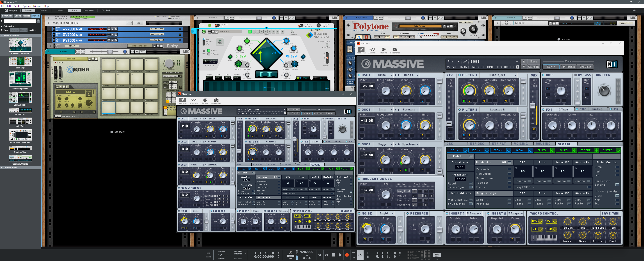
Task: Expand the Master Section device
Action: (x=49, y=23)
